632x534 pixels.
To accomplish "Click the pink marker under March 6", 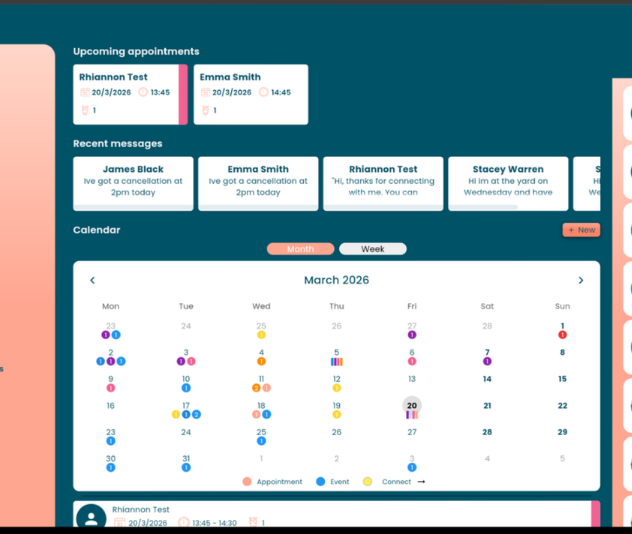I will (412, 361).
